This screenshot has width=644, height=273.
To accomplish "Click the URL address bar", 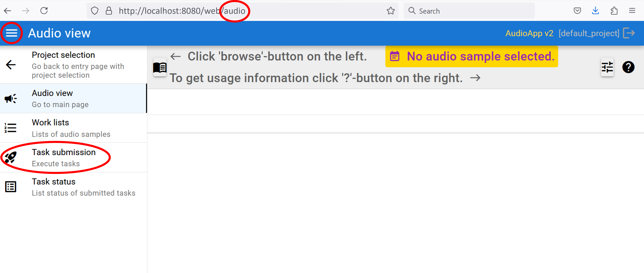I will 243,11.
